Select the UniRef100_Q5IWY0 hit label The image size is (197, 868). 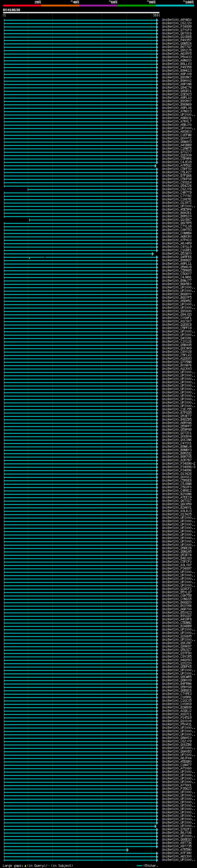coord(176,254)
